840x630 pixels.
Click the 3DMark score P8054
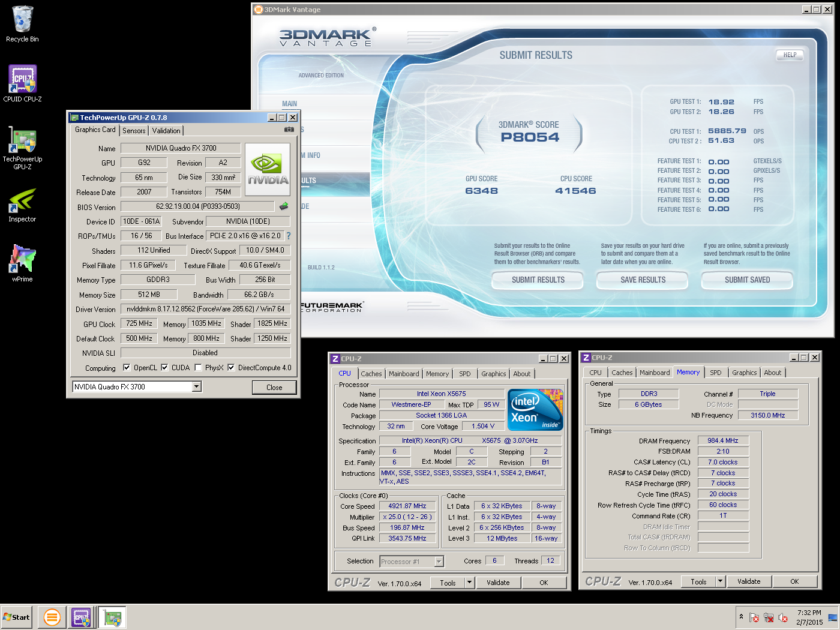pyautogui.click(x=530, y=137)
